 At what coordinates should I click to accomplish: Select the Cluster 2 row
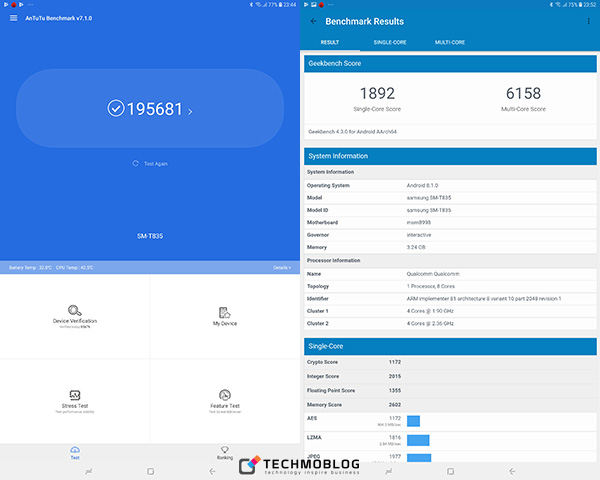tap(450, 323)
